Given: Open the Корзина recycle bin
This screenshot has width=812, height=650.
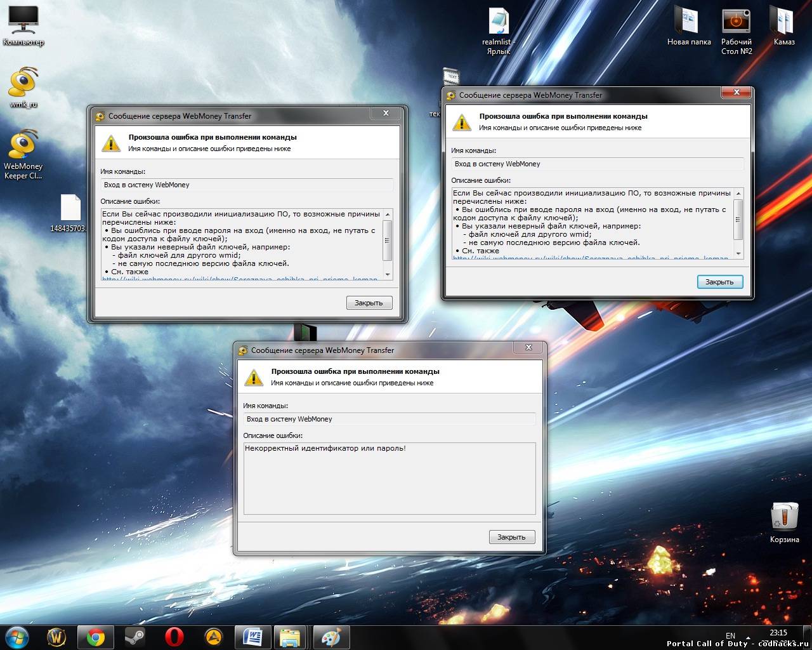Looking at the screenshot, I should click(785, 523).
